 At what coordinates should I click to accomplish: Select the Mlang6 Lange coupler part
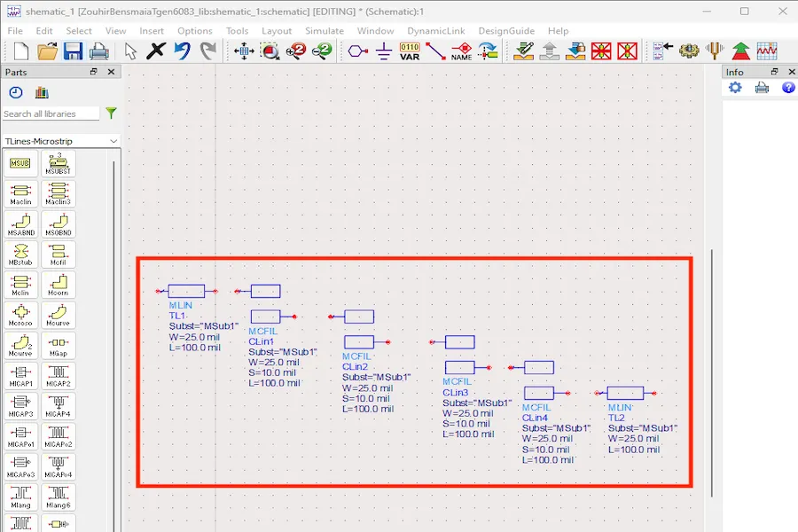pos(58,497)
